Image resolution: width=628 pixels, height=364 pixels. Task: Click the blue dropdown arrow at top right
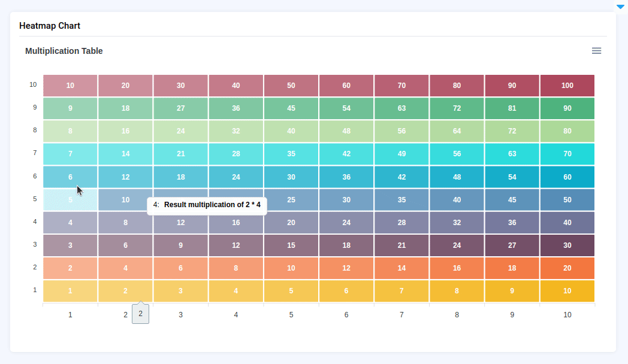[620, 7]
